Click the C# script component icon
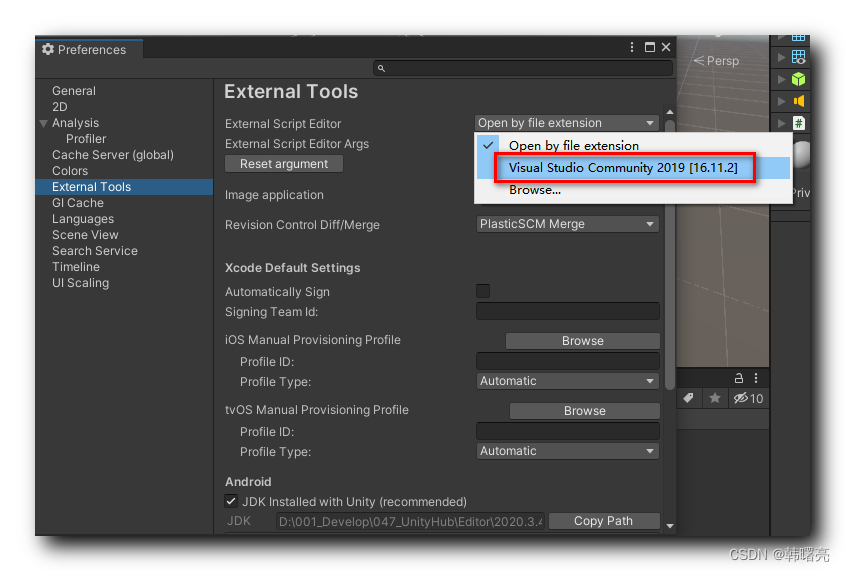 pyautogui.click(x=799, y=123)
